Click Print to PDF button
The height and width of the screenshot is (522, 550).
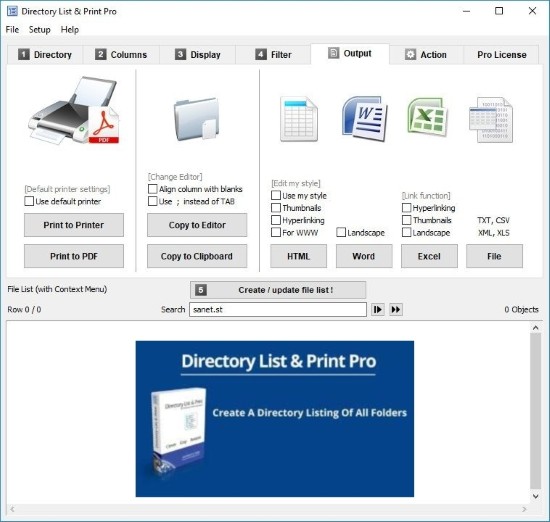[x=74, y=256]
